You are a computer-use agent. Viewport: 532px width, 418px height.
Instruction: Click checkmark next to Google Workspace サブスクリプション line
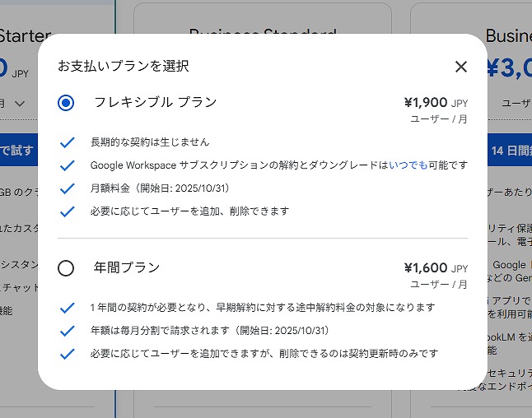pos(68,165)
